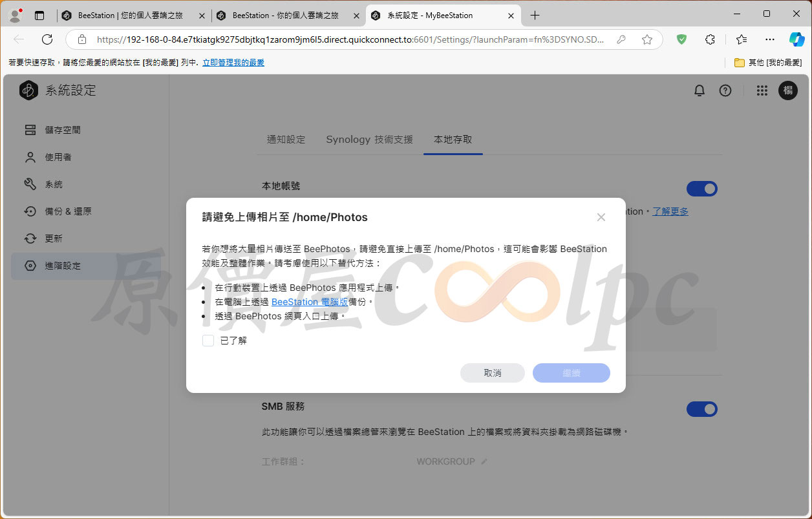Open the notifications bell
The width and height of the screenshot is (812, 519).
pos(699,91)
